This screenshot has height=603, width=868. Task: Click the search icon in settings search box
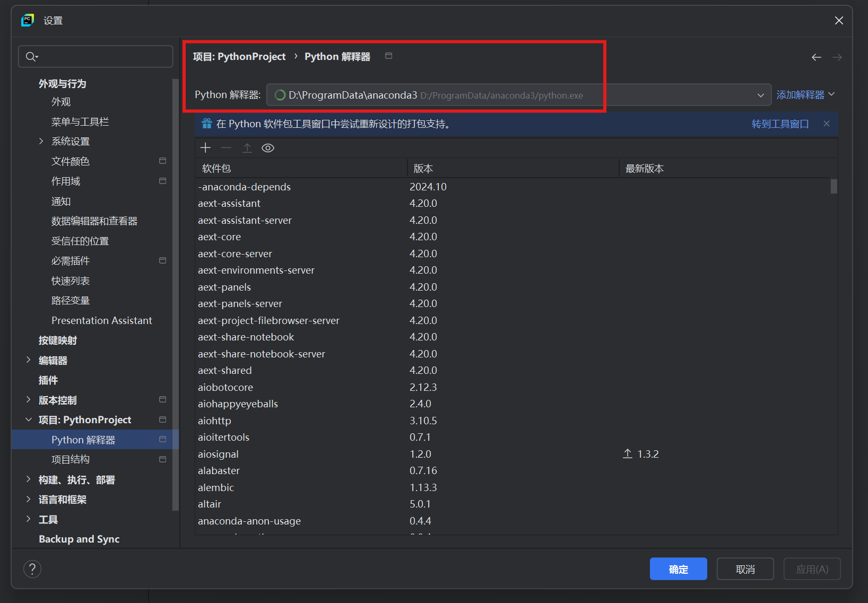[32, 57]
